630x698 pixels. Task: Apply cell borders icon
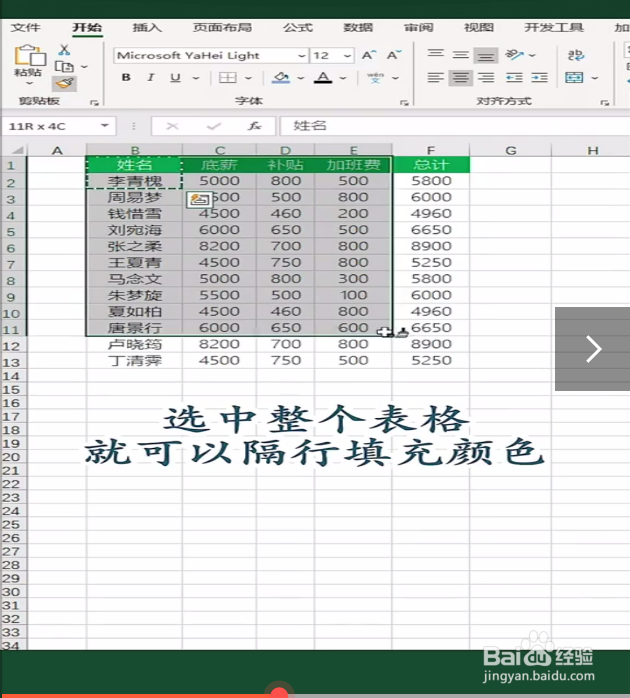pos(228,78)
